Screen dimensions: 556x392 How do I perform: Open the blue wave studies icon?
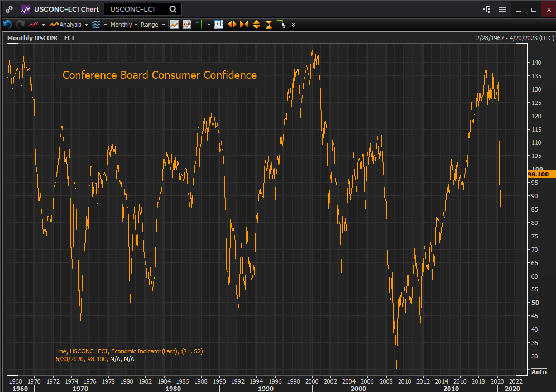(x=96, y=25)
